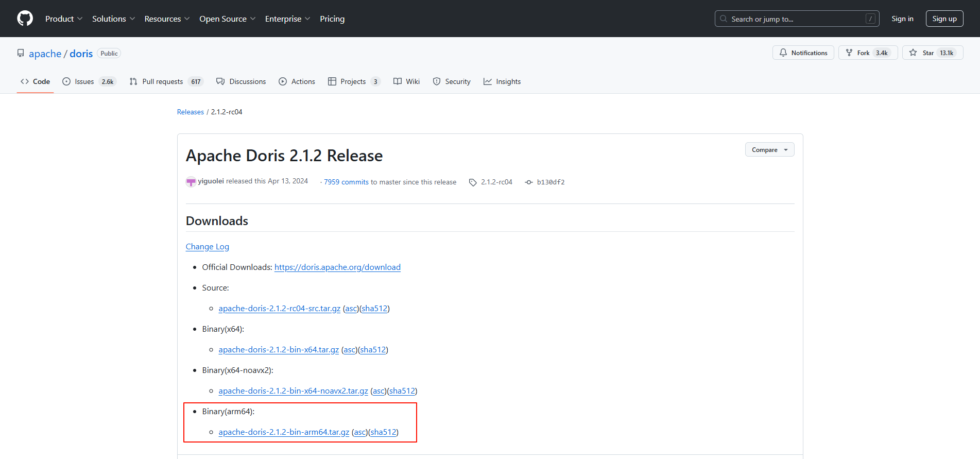Open the Discussions tab
The width and height of the screenshot is (980, 459).
(241, 81)
